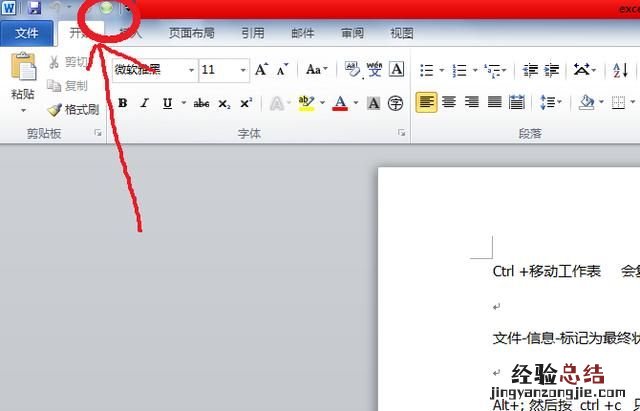Activate the 格式刷 format painter

pyautogui.click(x=73, y=109)
